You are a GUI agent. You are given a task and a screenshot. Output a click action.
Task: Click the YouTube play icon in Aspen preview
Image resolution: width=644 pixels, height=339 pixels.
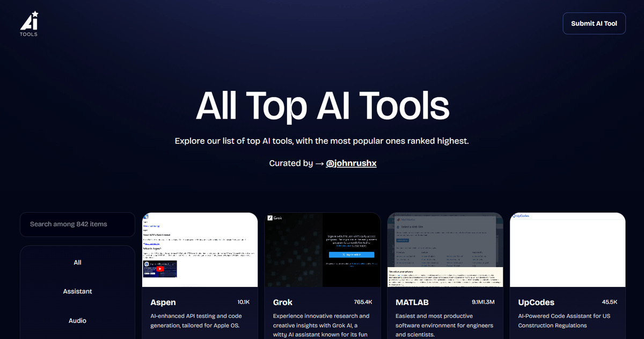coord(160,269)
